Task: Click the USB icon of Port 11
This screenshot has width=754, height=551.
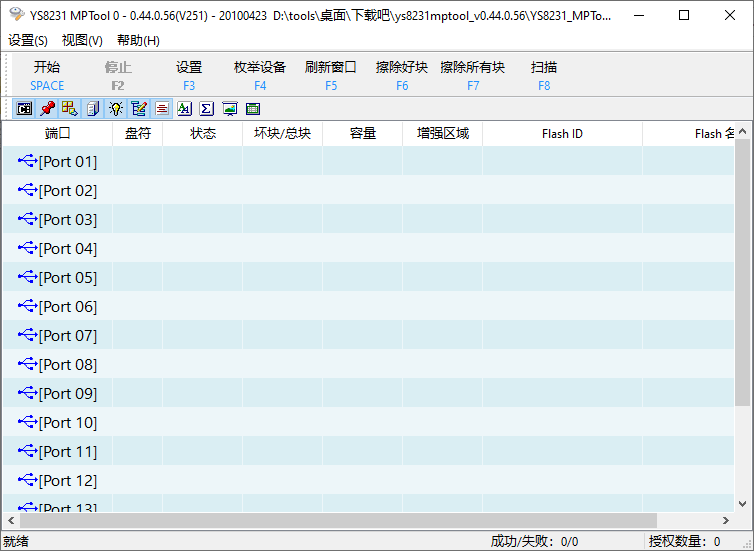Action: pos(28,451)
